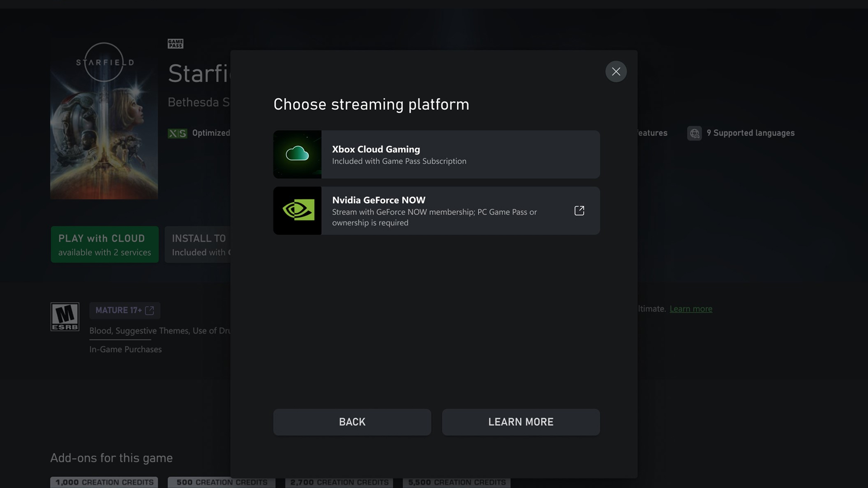Image resolution: width=868 pixels, height=488 pixels.
Task: Select the 500 Creation Credits add-on
Action: [x=221, y=482]
